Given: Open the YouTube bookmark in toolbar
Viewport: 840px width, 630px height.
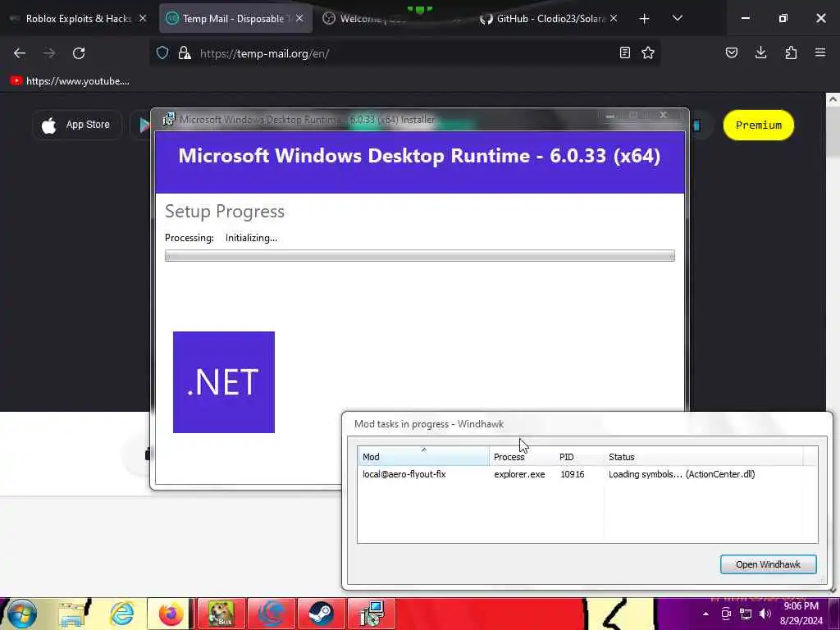Looking at the screenshot, I should [x=70, y=81].
